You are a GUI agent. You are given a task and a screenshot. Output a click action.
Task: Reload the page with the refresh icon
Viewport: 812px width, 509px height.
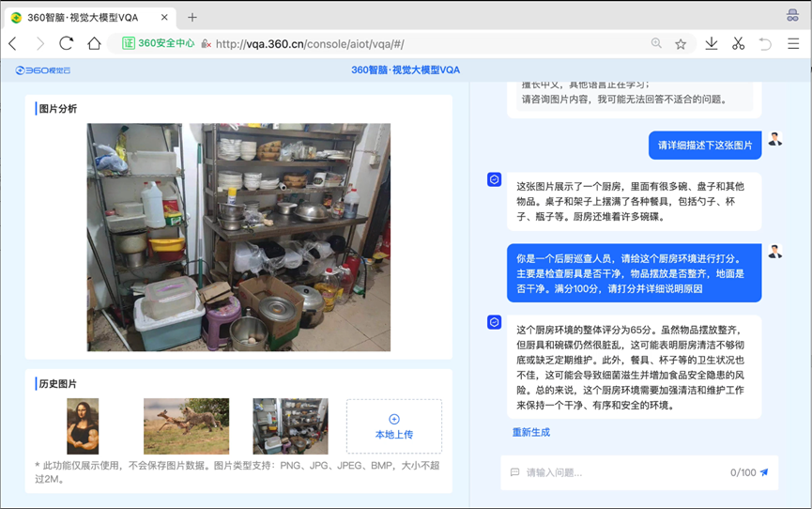(x=66, y=43)
